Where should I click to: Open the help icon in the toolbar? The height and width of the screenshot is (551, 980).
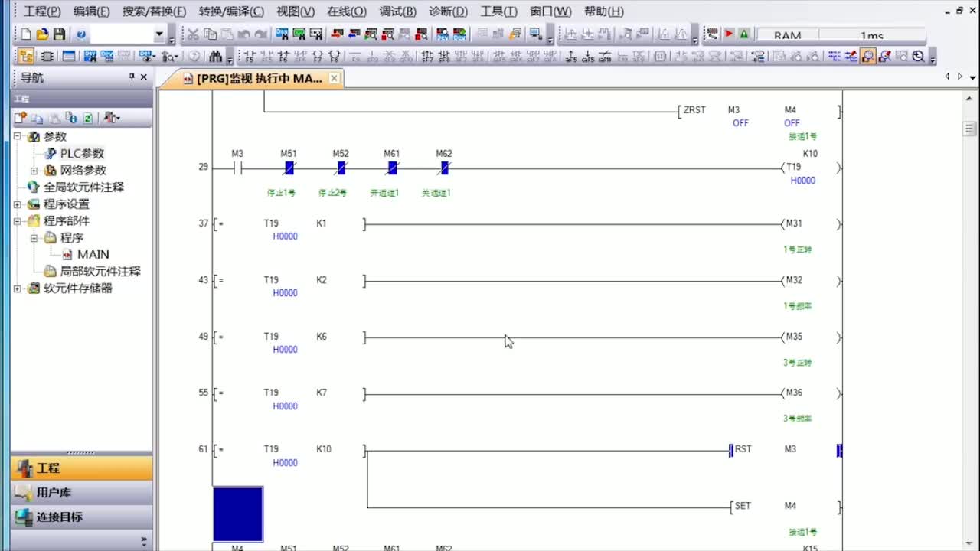81,34
